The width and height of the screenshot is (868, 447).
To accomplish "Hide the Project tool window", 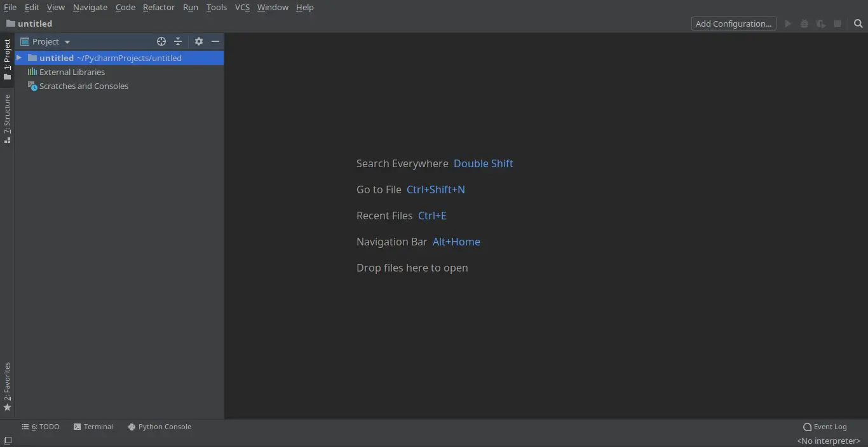I will 215,41.
